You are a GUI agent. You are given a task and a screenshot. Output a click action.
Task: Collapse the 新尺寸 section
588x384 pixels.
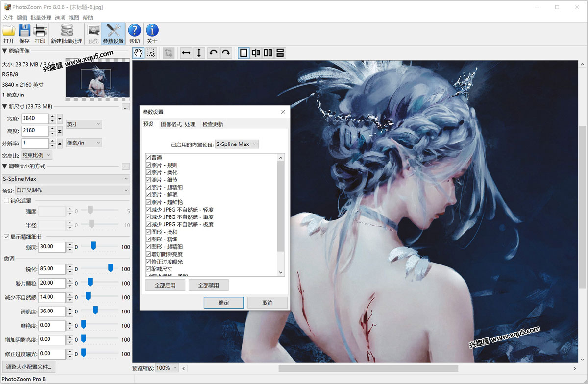click(x=5, y=106)
